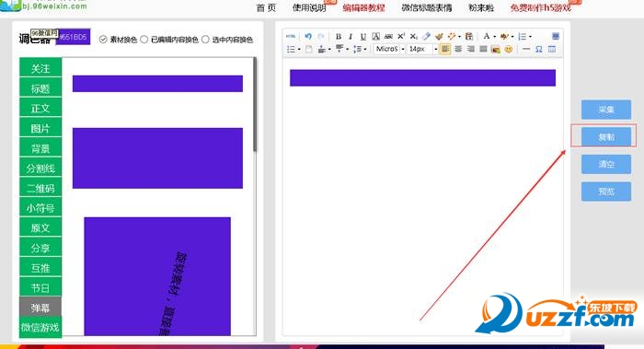Open the 分割线 category in sidebar
Image resolution: width=644 pixels, height=349 pixels.
(x=40, y=169)
